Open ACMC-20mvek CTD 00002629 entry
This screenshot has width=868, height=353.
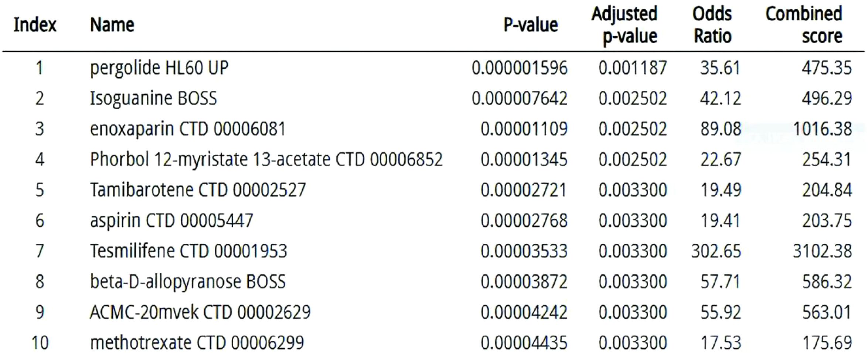(x=200, y=312)
